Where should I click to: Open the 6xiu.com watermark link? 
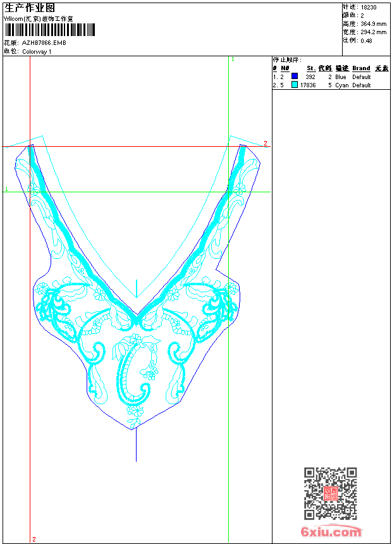click(331, 532)
